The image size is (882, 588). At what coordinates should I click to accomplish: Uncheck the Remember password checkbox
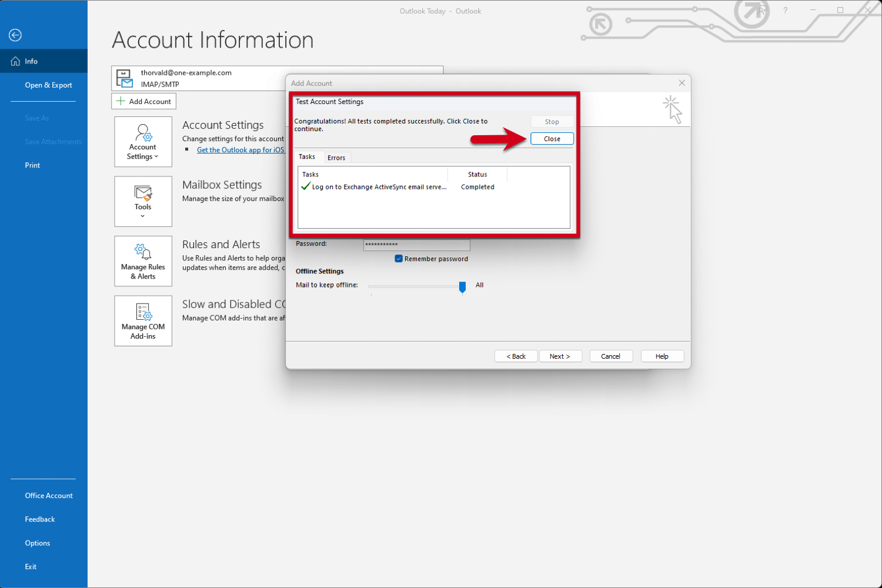[x=399, y=259]
